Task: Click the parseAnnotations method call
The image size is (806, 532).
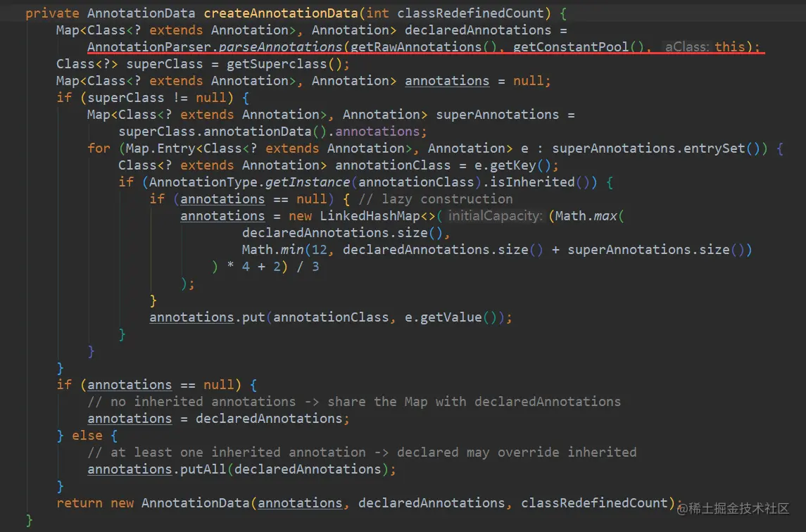Action: pos(280,46)
